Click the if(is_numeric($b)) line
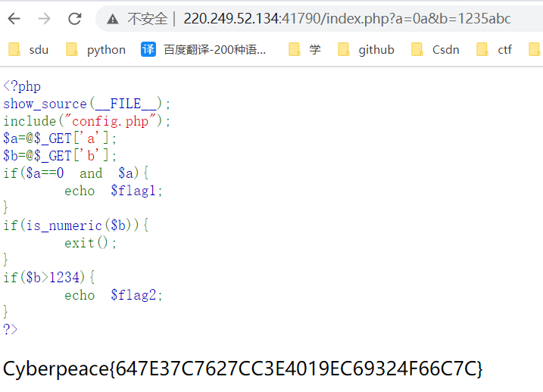Screen dimensions: 543x392 [76, 226]
